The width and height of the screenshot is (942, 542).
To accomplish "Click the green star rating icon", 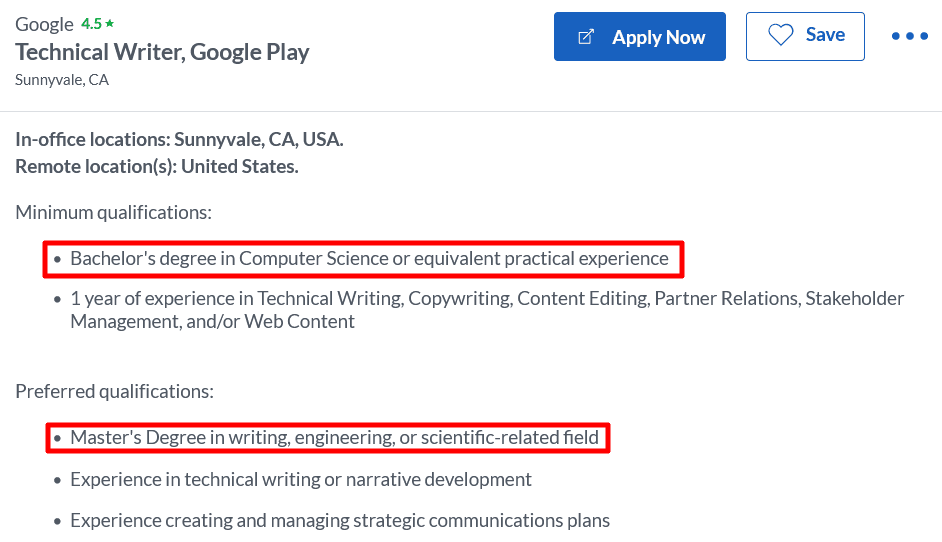I will pyautogui.click(x=110, y=24).
